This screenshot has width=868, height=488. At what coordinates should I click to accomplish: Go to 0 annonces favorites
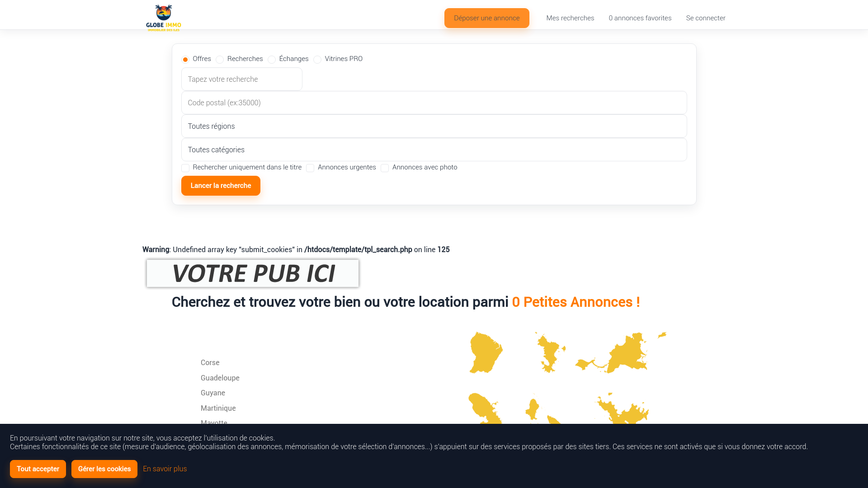(640, 18)
